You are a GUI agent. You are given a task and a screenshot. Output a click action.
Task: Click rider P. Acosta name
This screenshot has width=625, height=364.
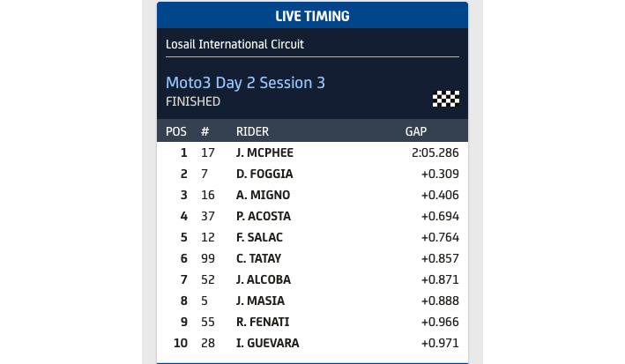(x=264, y=216)
